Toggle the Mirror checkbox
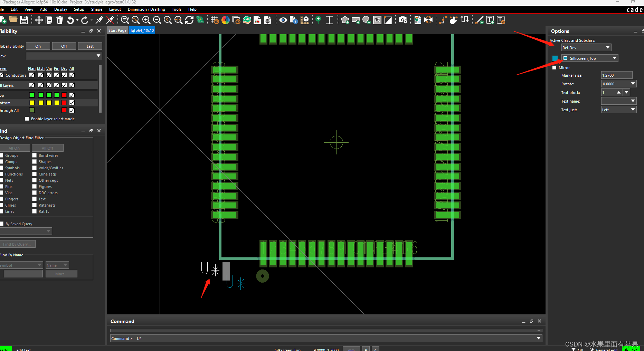 [x=555, y=68]
